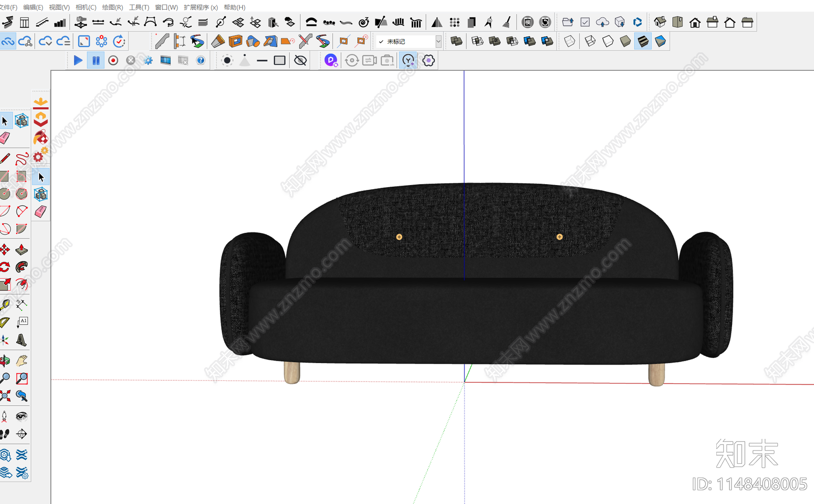Switch to Front standard view
The width and height of the screenshot is (814, 504).
[695, 22]
